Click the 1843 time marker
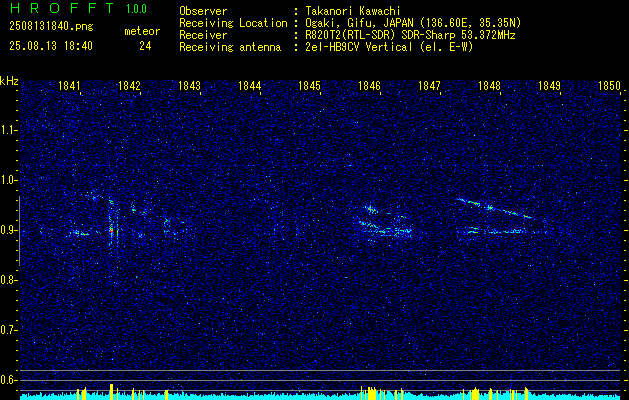 tap(189, 86)
